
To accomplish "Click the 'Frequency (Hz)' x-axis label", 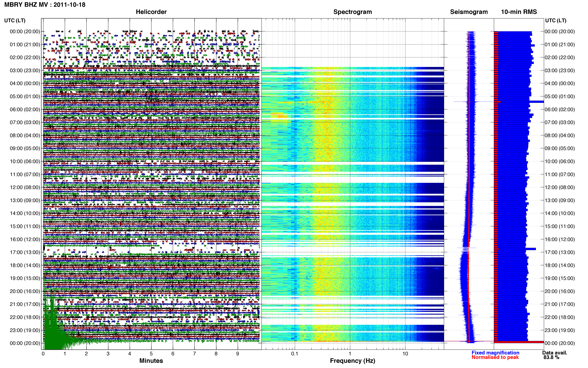I will [352, 361].
